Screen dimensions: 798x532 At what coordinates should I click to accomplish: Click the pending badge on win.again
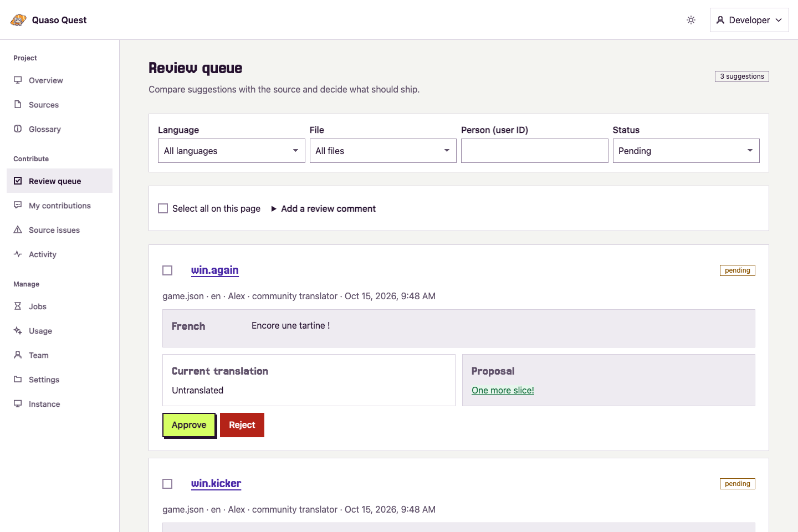point(738,270)
